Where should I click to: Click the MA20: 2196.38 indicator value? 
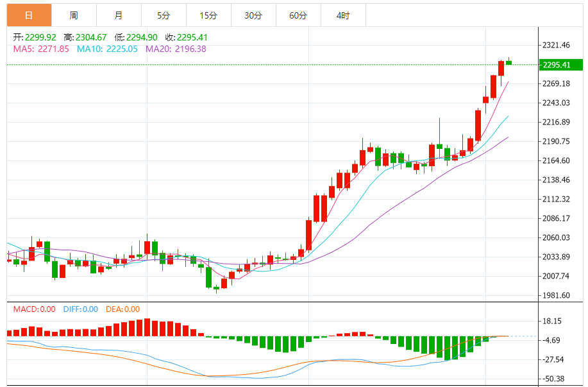[176, 49]
